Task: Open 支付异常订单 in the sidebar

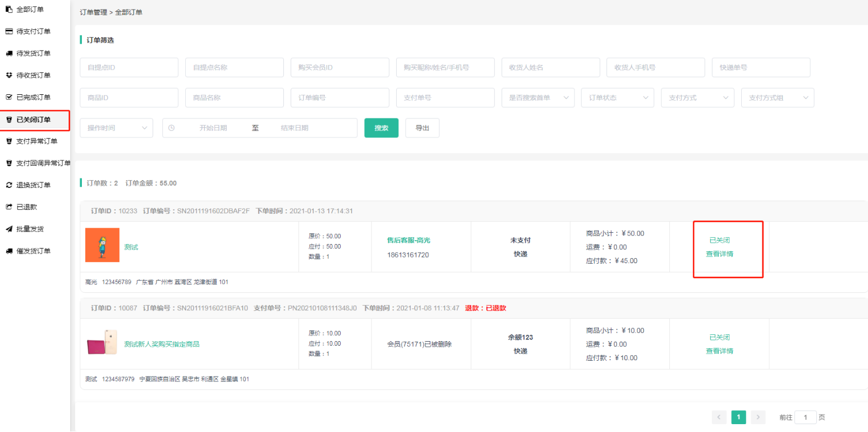Action: tap(36, 141)
